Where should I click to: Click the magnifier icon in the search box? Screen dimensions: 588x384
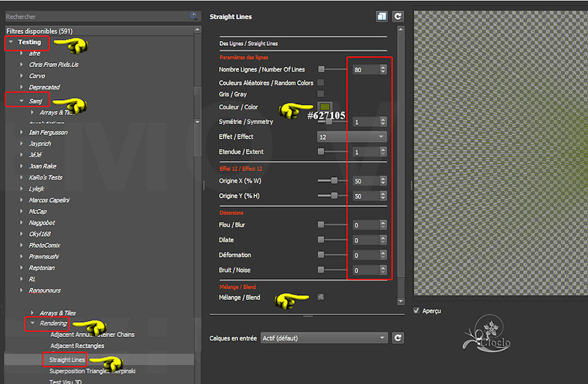coord(193,16)
